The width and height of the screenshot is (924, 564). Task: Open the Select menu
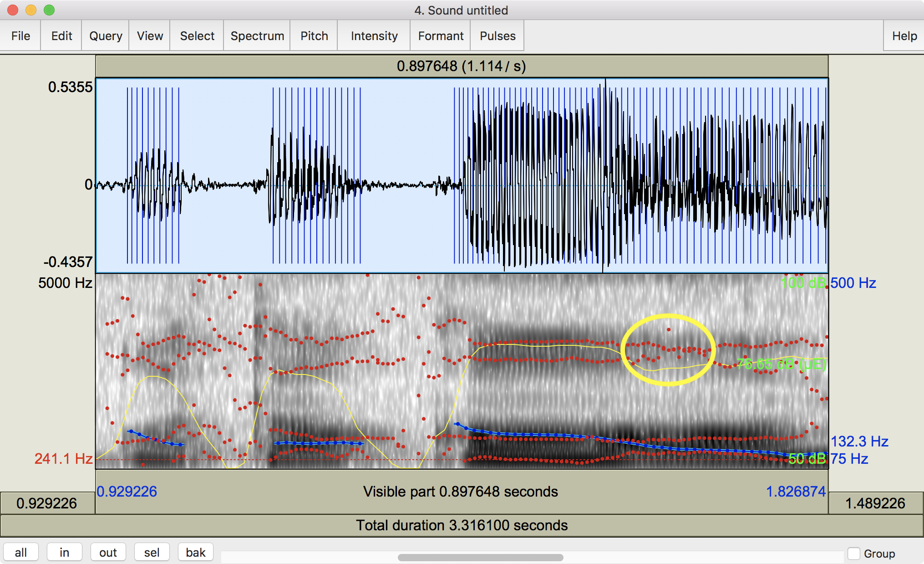coord(197,36)
